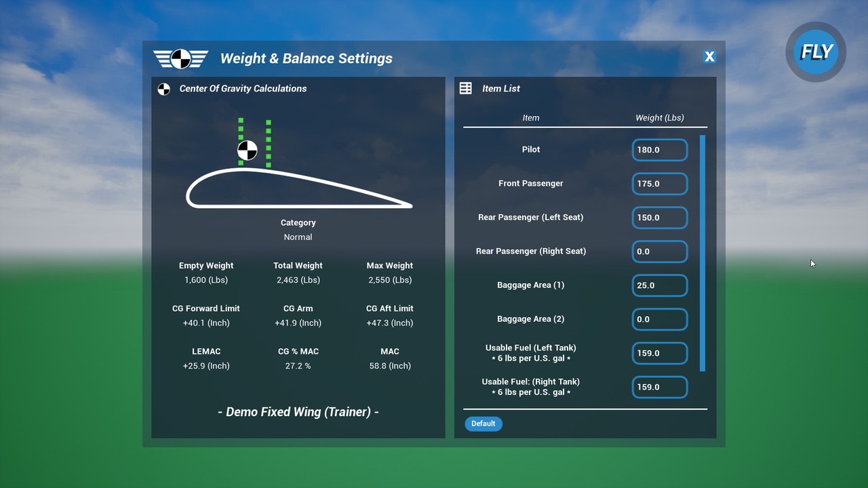The height and width of the screenshot is (488, 868).
Task: Click the Item List heading text
Action: click(x=501, y=89)
